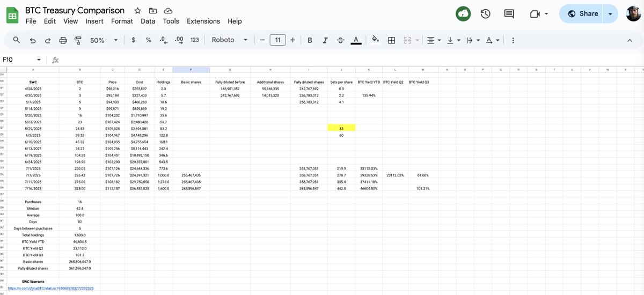
Task: Select the date cell 7/16/2025
Action: 33,188
